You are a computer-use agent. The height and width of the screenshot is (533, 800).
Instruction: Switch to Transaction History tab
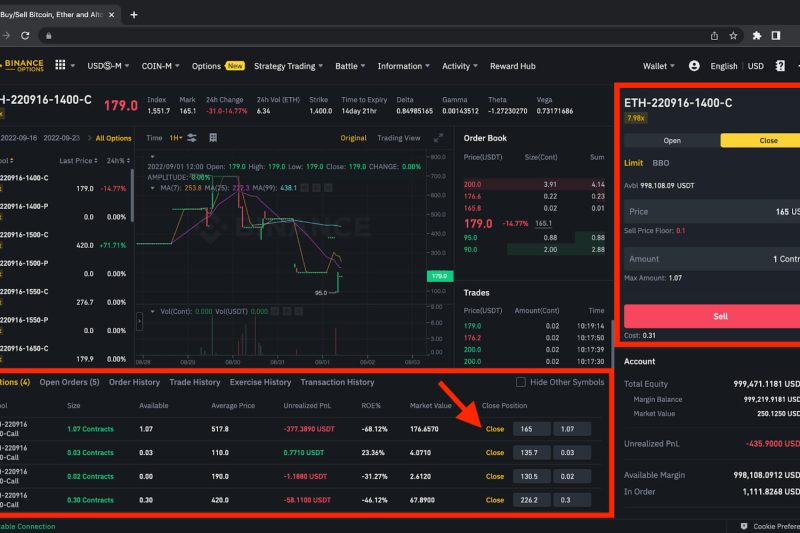(x=337, y=382)
